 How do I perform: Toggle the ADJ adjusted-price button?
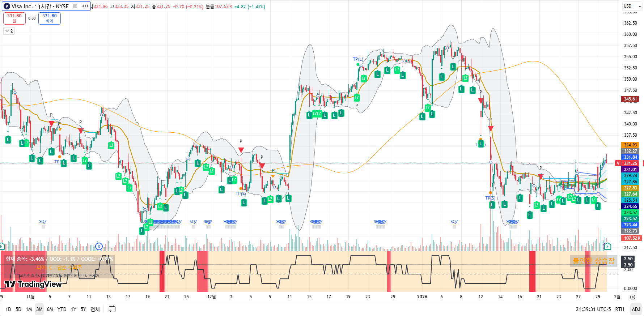pos(636,309)
